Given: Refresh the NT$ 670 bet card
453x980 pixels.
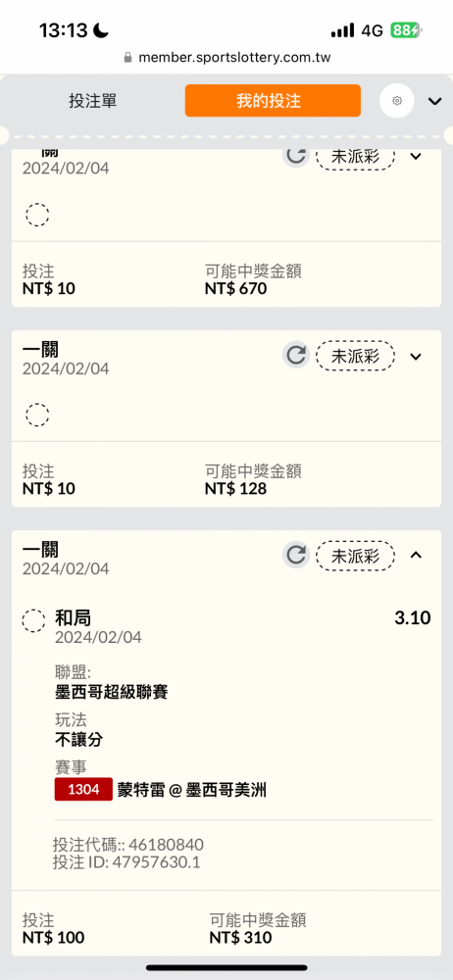Looking at the screenshot, I should 295,155.
